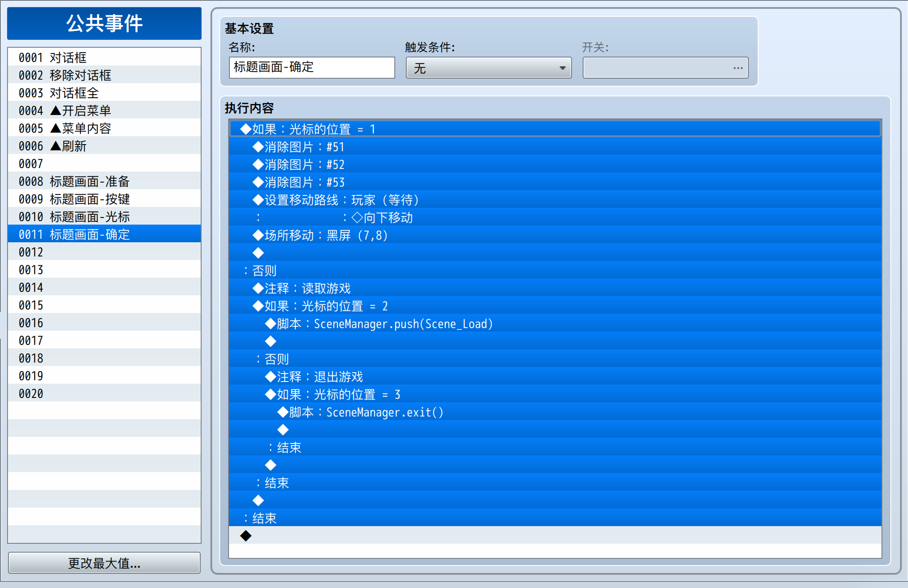Image resolution: width=908 pixels, height=588 pixels.
Task: Select the command 如果:光标的位置 = 1
Action: pyautogui.click(x=555, y=129)
